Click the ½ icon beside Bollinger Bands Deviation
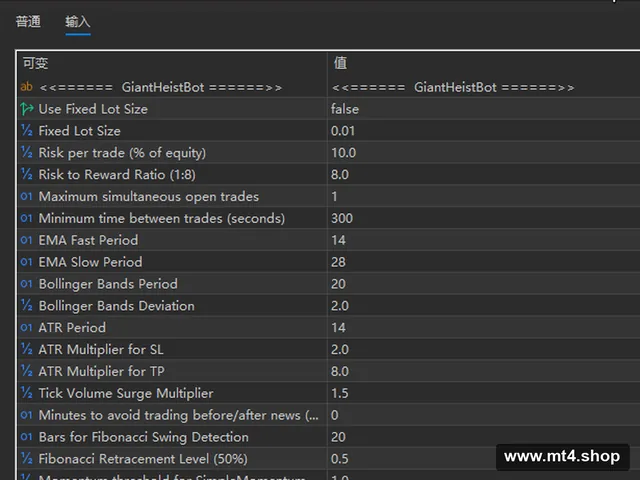The height and width of the screenshot is (480, 640). [x=27, y=305]
